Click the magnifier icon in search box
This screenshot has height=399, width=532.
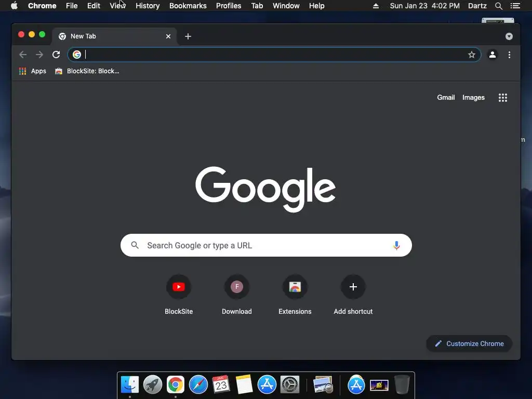click(x=135, y=245)
